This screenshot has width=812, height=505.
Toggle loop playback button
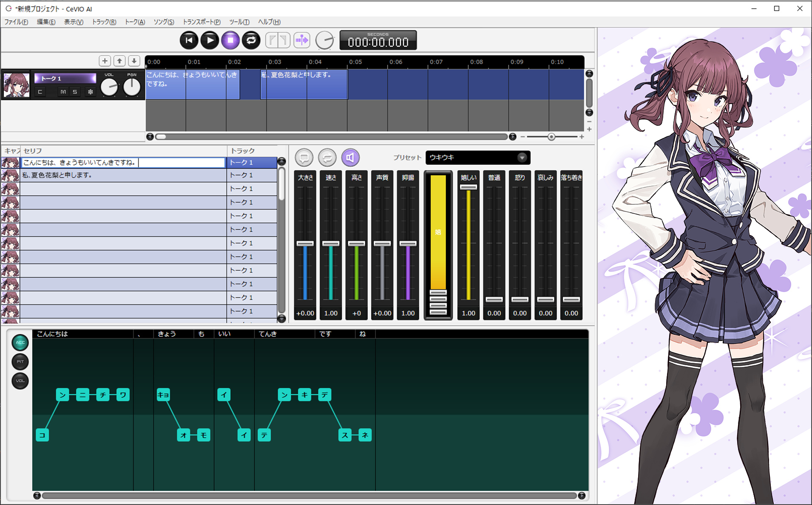pos(251,40)
